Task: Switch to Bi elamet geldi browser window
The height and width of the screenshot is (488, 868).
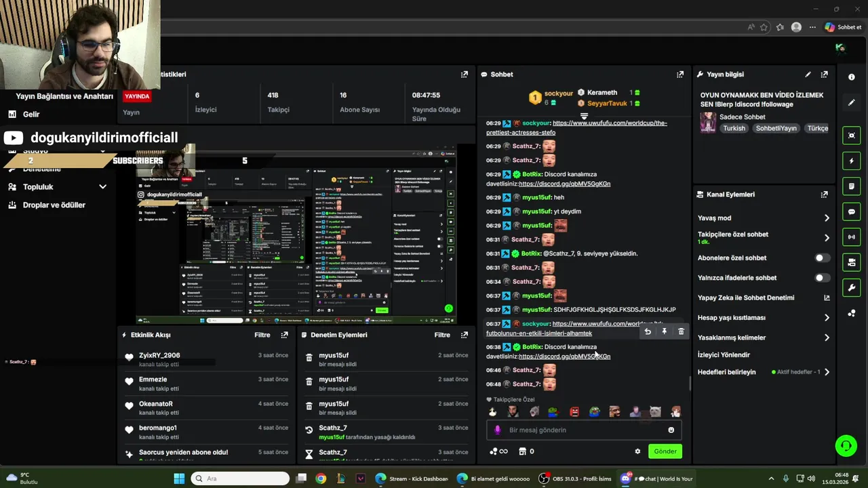Action: 493,479
